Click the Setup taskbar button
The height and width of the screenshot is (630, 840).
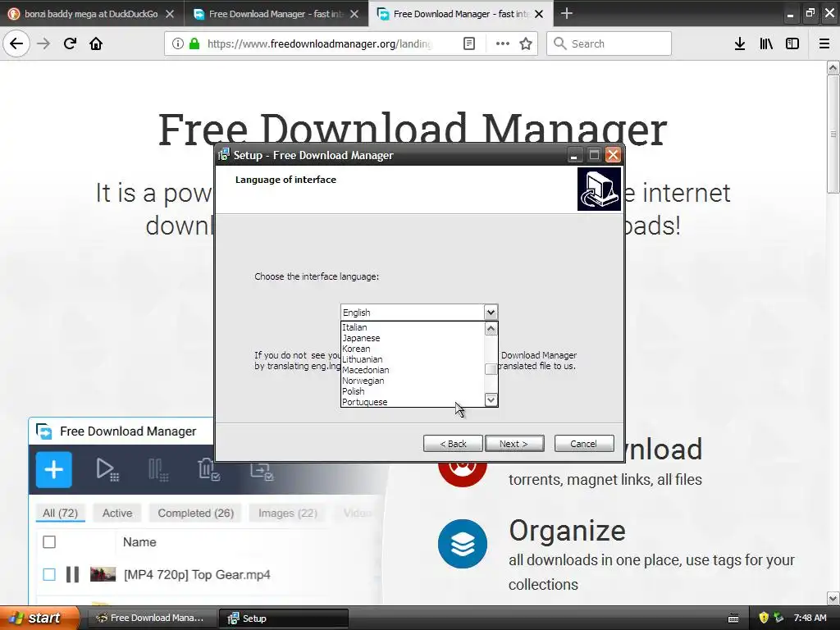coord(284,619)
